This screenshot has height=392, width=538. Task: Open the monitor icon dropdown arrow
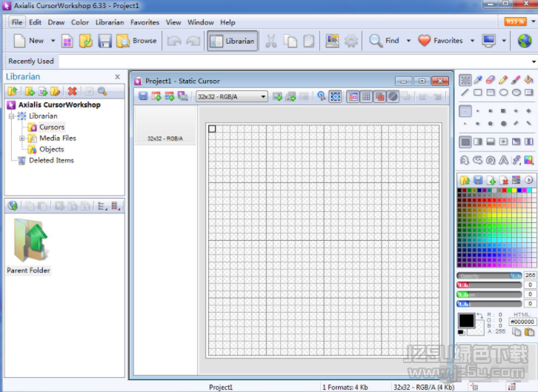(504, 41)
